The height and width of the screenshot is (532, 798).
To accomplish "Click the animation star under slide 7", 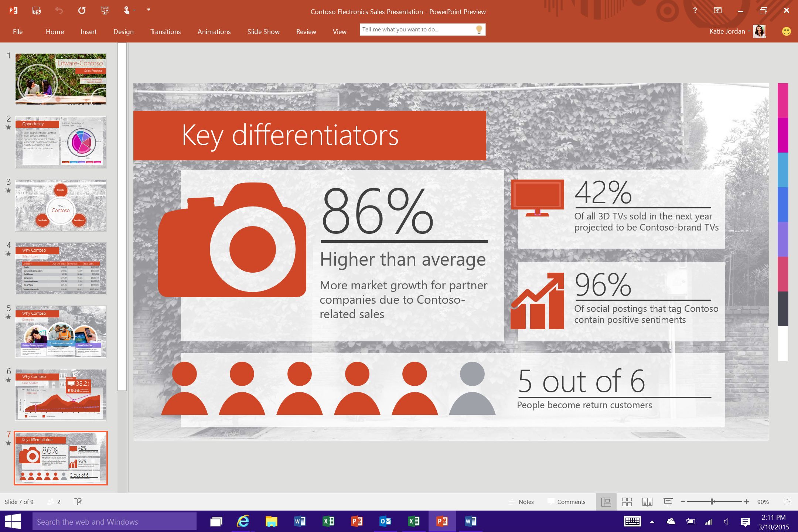I will point(8,443).
